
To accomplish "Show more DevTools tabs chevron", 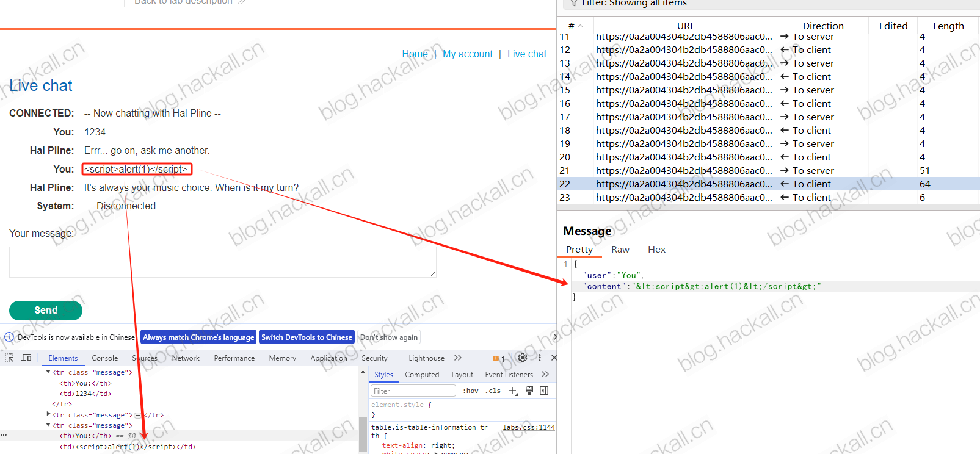I will 458,358.
